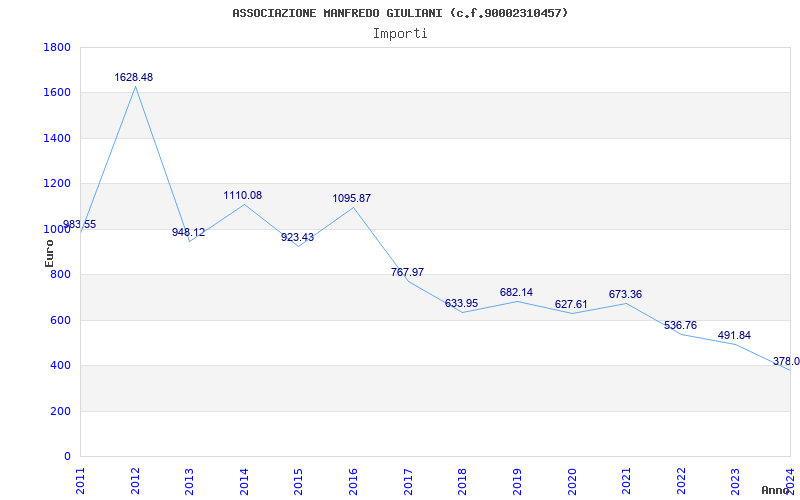Viewport: 800px width, 500px height.
Task: Select the 682.14 data label
Action: (516, 292)
